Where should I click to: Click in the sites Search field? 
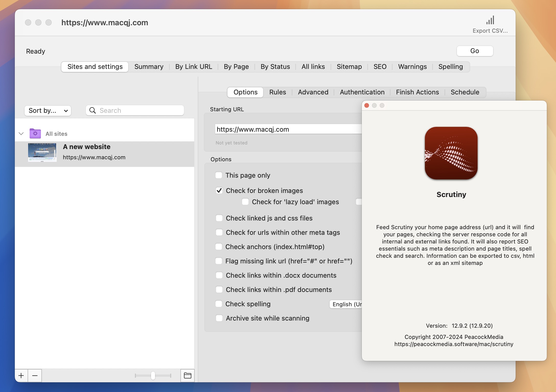(x=135, y=110)
